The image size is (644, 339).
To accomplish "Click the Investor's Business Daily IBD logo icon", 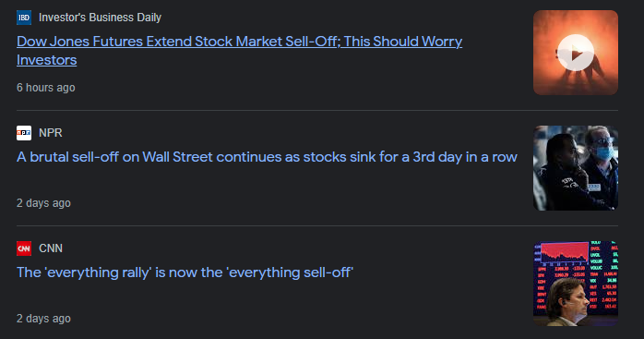I will coord(24,18).
